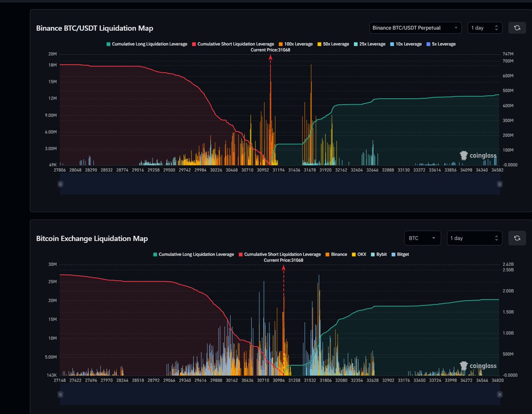This screenshot has width=532, height=414.
Task: Click the 27806 x-axis label in Binance map
Action: [x=60, y=170]
